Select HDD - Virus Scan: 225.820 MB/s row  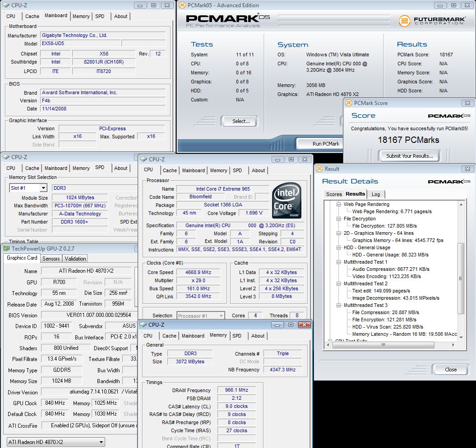(388, 327)
